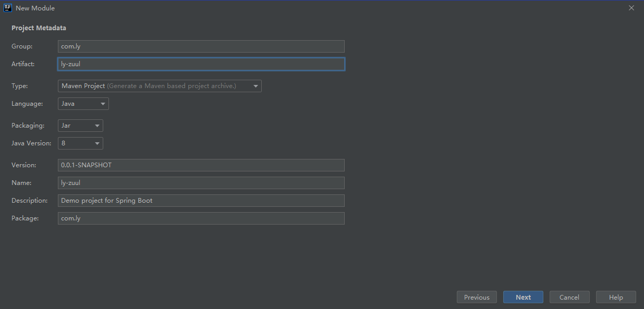Click the Name field containing ly-zuul

[201, 183]
